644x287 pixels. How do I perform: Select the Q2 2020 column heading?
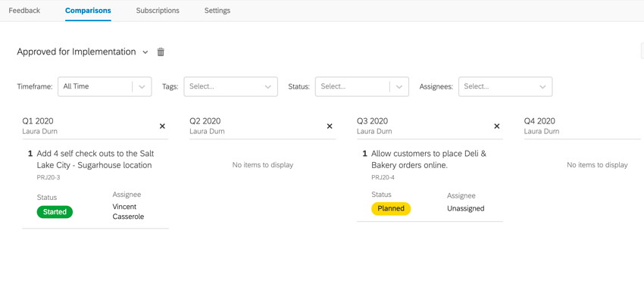click(x=205, y=121)
